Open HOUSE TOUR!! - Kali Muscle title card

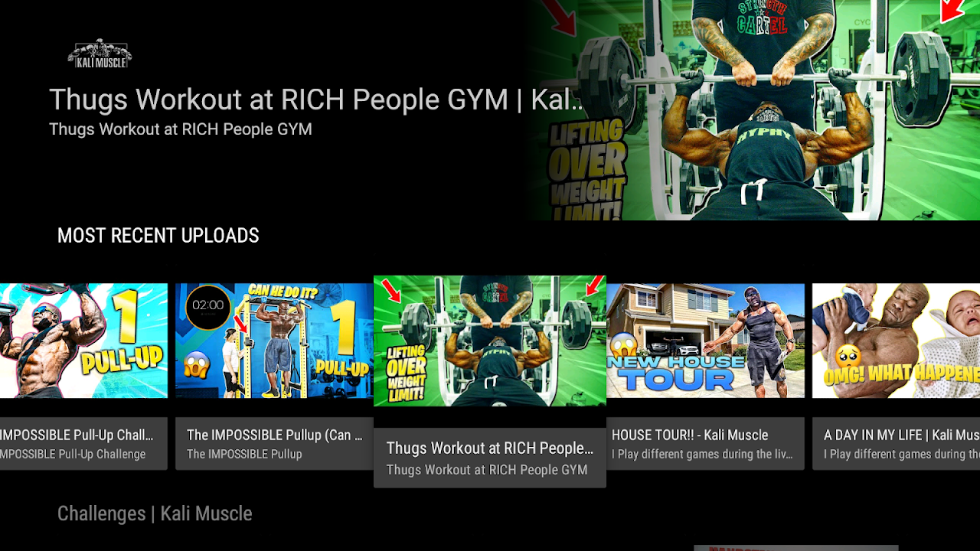pos(705,443)
